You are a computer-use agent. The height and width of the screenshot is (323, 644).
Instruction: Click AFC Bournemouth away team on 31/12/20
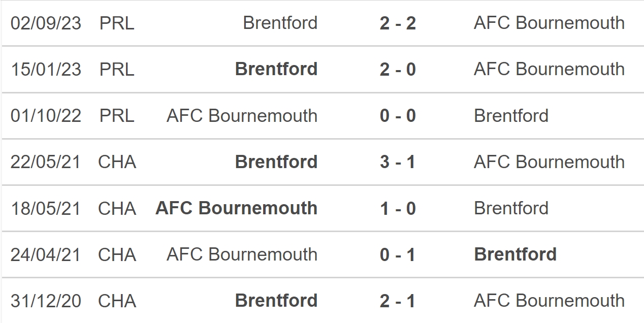pos(549,301)
